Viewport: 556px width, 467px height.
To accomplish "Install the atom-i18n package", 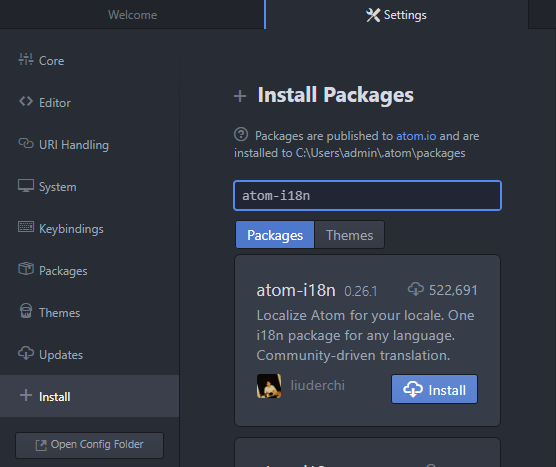I will 434,389.
